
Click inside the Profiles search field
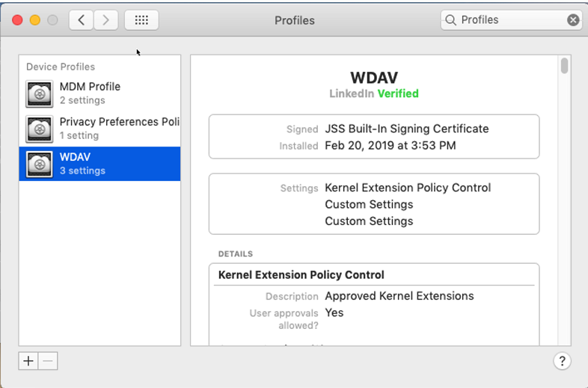tap(509, 20)
